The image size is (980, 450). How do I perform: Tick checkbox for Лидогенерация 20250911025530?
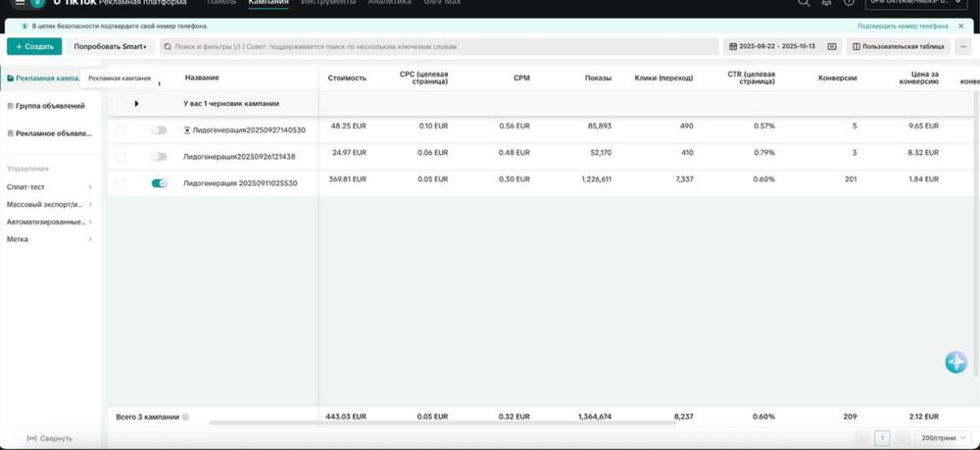coord(121,183)
